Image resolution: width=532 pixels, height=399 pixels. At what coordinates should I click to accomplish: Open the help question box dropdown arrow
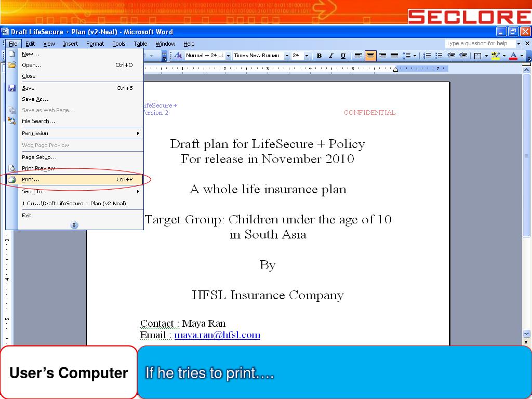518,44
